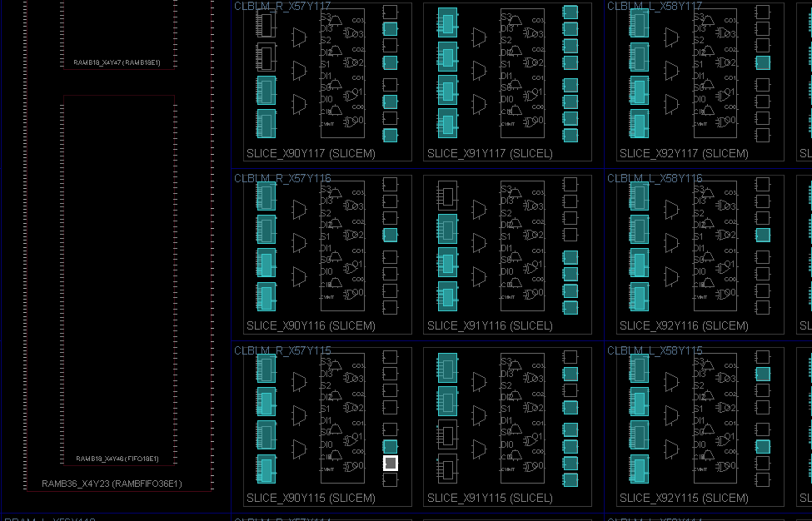This screenshot has width=812, height=521.
Task: Click the SLICE_X91Y115 (SLICEL) label
Action: tap(490, 498)
